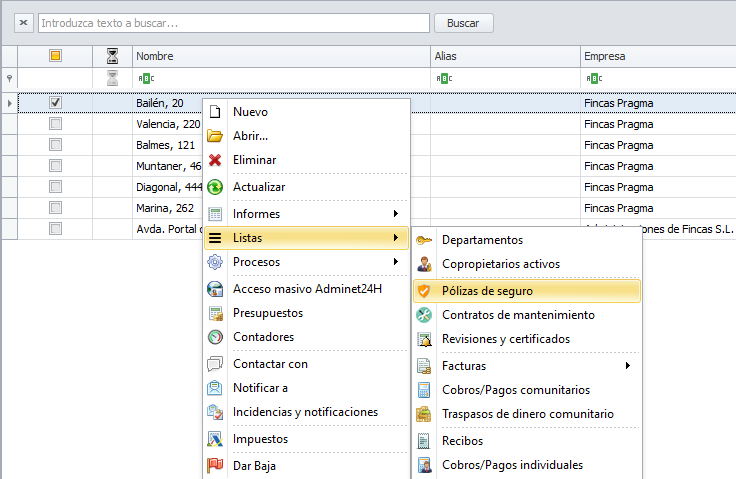Uncheck the Bailén, 20 row checkbox
Image resolution: width=736 pixels, height=479 pixels.
pos(56,102)
